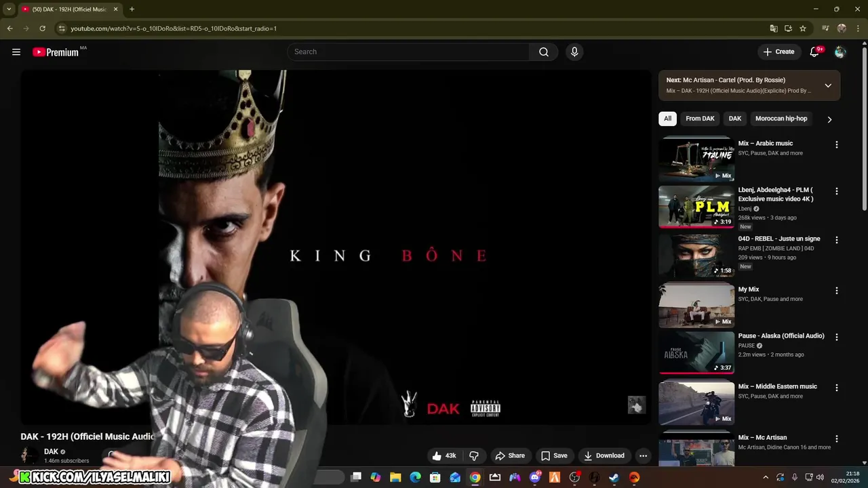Open Discord from the taskbar
Viewport: 868px width, 488px height.
tap(534, 477)
